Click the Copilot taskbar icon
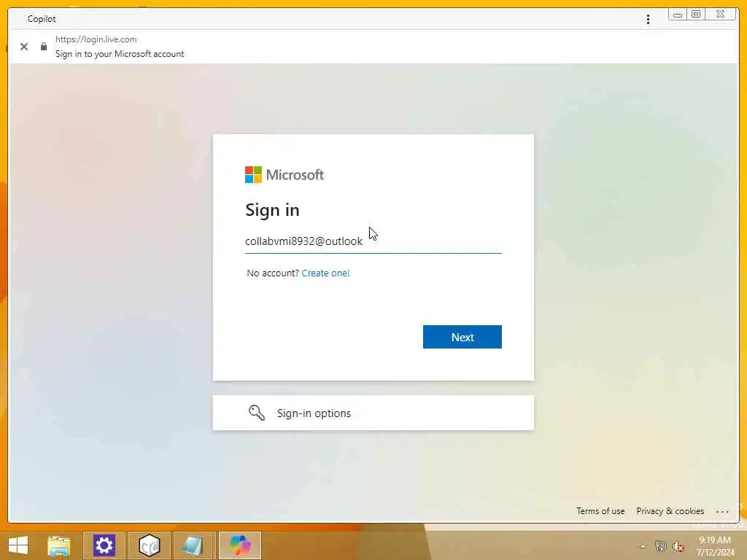Viewport: 747px width, 560px height. click(240, 545)
